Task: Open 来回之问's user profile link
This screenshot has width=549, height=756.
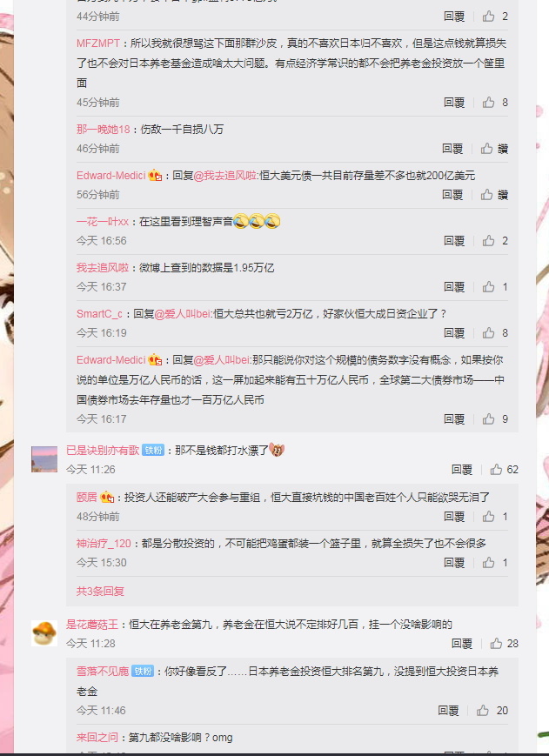Action: [97, 737]
